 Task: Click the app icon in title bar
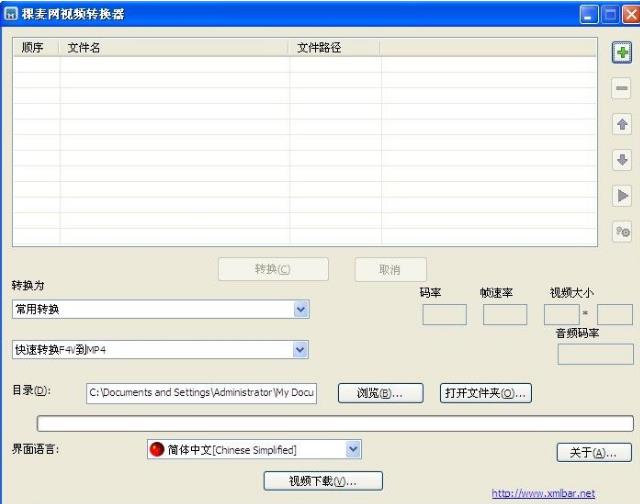point(11,14)
